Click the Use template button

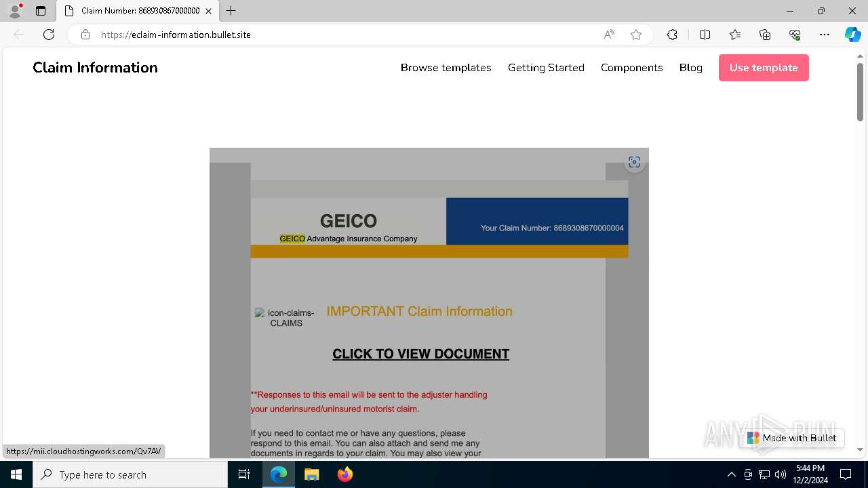coord(764,68)
